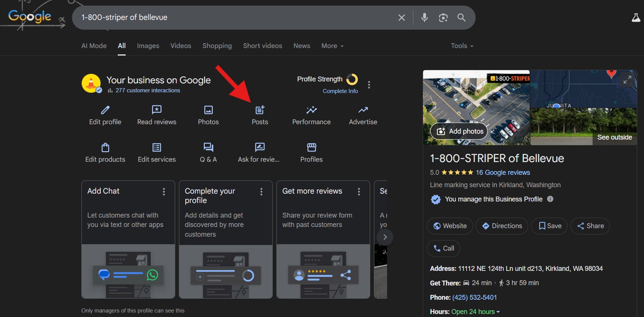Viewport: 644px width, 317px height.
Task: Click the Call button
Action: click(x=443, y=248)
